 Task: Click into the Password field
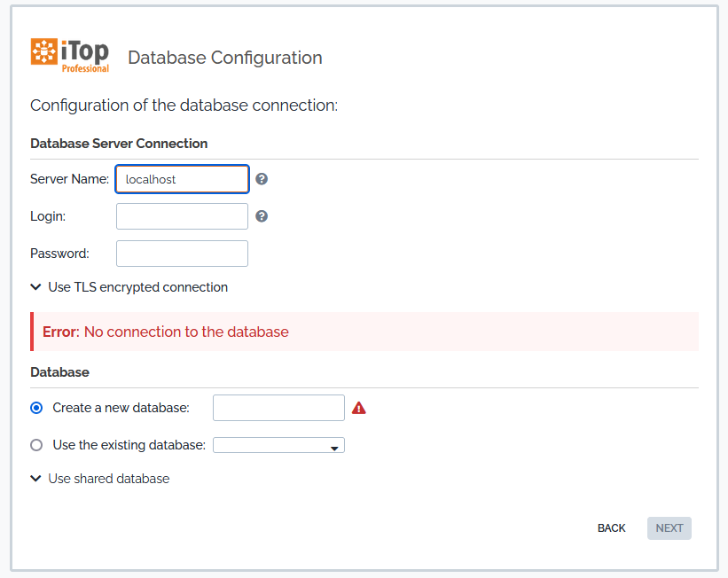182,254
